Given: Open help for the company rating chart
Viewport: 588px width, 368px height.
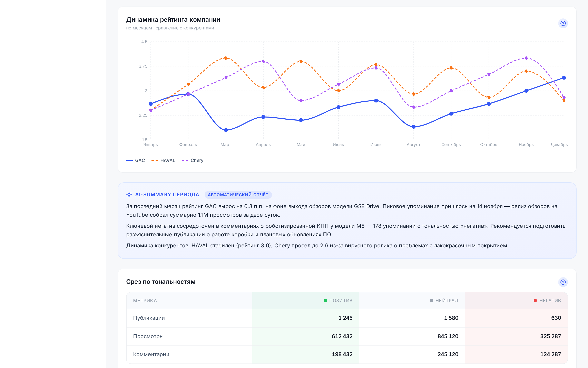Looking at the screenshot, I should 563,23.
